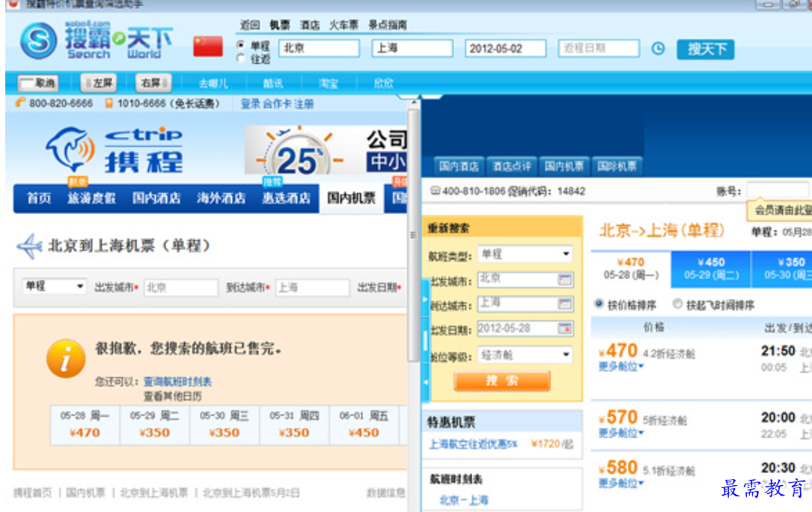The height and width of the screenshot is (512, 812).
Task: Open 登录 合作卡 注册 link
Action: (x=277, y=103)
